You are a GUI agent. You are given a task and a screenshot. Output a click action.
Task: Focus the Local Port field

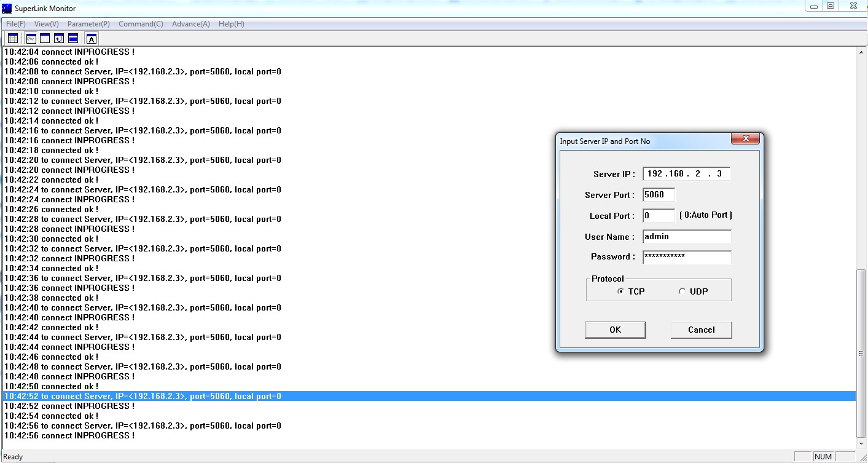click(659, 216)
